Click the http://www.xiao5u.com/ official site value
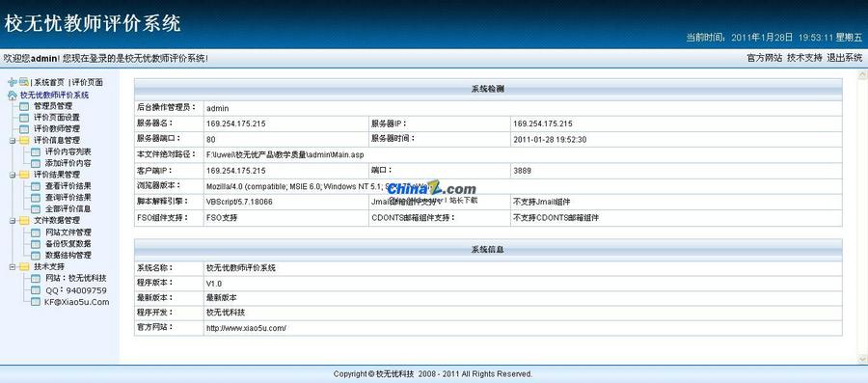The height and width of the screenshot is (383, 868). 246,328
